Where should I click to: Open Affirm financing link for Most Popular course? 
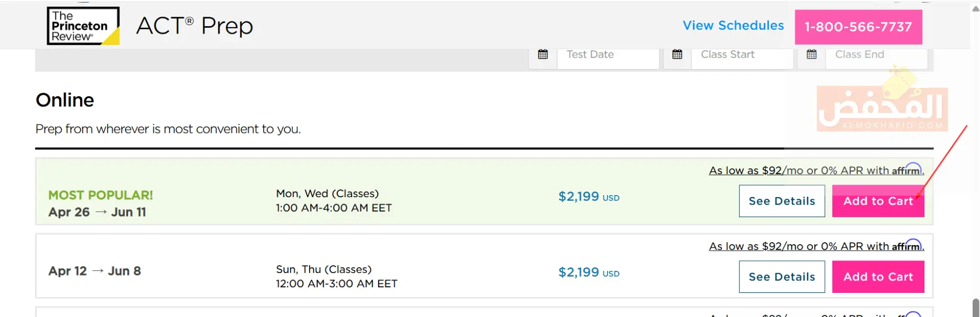click(816, 171)
